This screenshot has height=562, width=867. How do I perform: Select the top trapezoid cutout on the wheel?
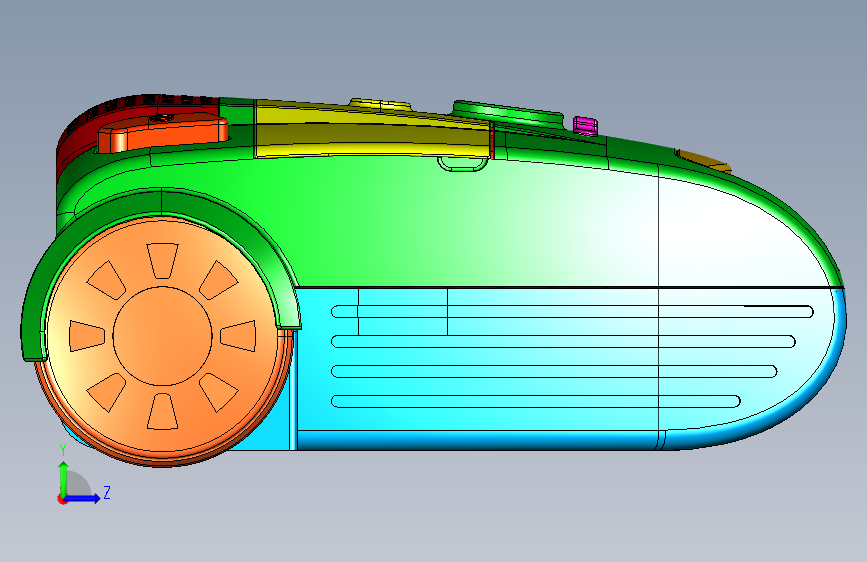pyautogui.click(x=163, y=261)
